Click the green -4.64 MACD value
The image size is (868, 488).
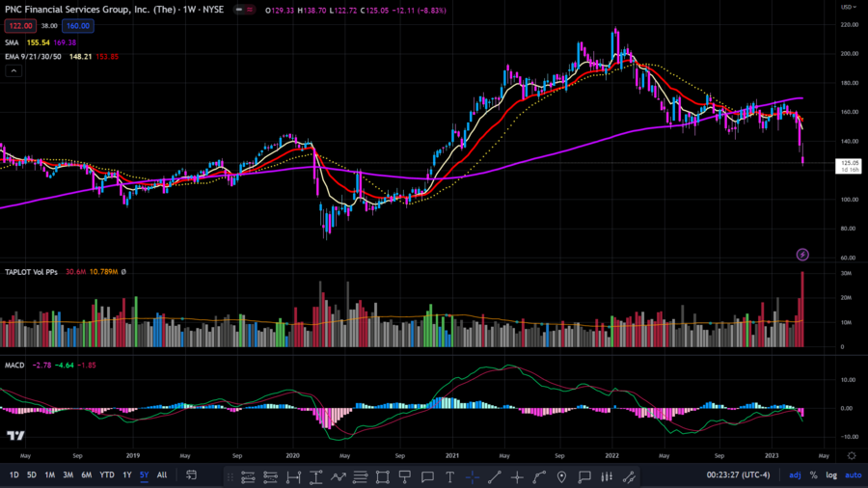click(x=65, y=366)
